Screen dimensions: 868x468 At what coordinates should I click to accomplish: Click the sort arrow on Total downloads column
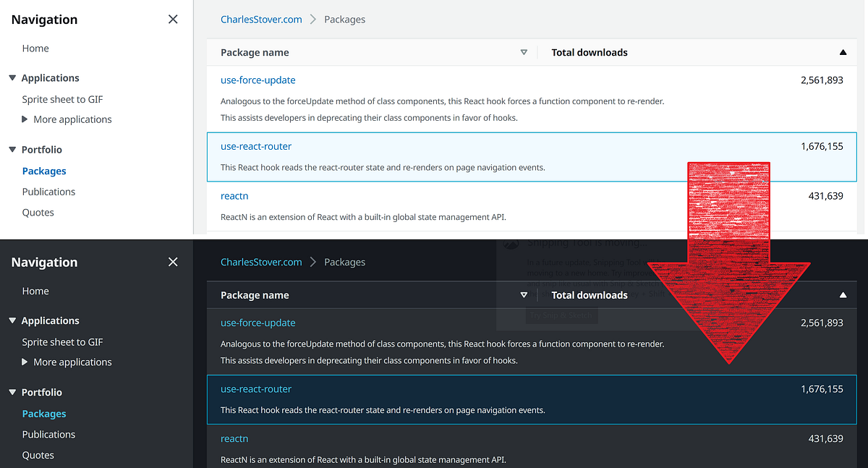843,52
